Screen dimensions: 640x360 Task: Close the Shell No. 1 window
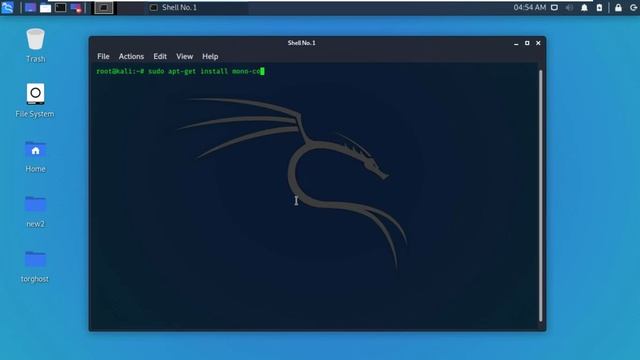[x=538, y=43]
